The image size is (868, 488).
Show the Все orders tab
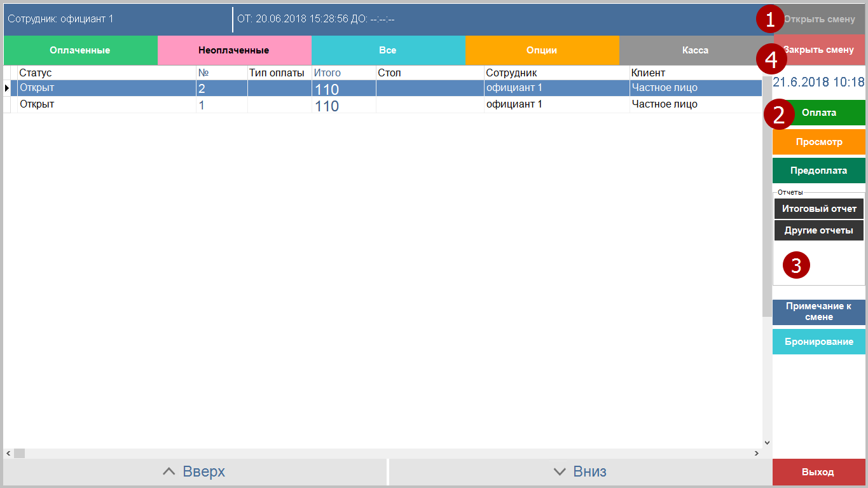pos(387,50)
